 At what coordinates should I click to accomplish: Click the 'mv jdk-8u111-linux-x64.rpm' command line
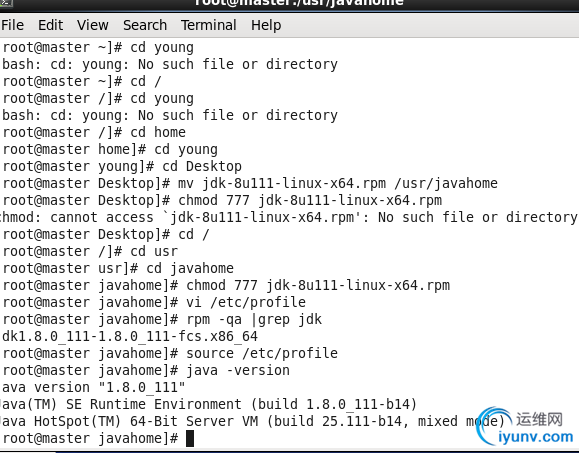tap(249, 183)
